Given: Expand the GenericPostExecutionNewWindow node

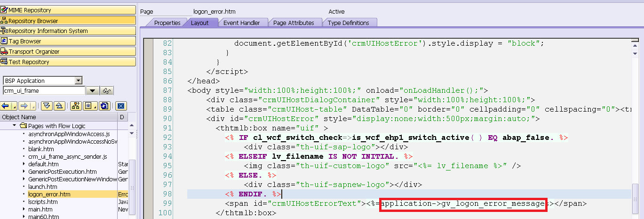Looking at the screenshot, I should (x=24, y=179).
